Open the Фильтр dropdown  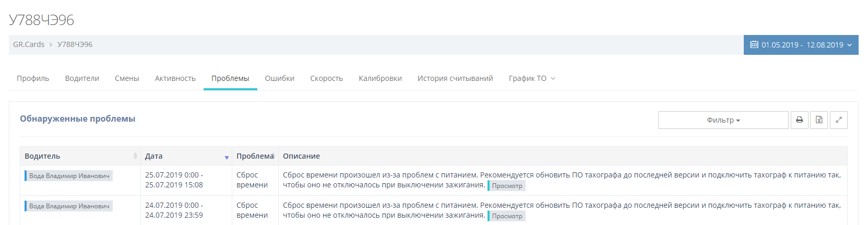point(723,120)
